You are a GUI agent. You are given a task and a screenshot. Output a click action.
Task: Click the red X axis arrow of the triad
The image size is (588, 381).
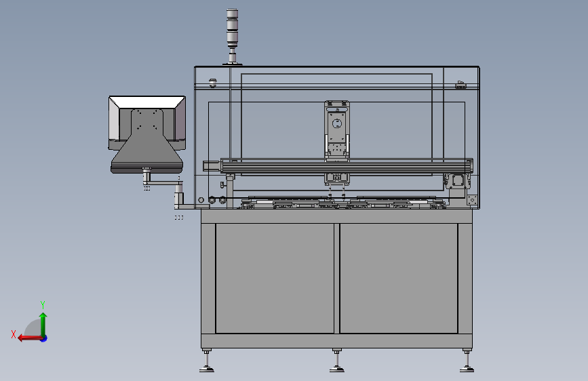point(30,338)
